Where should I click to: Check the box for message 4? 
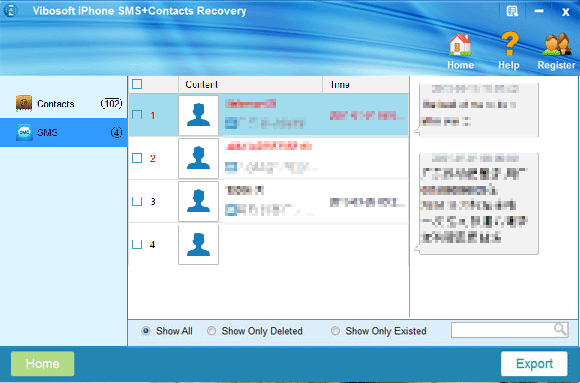137,244
